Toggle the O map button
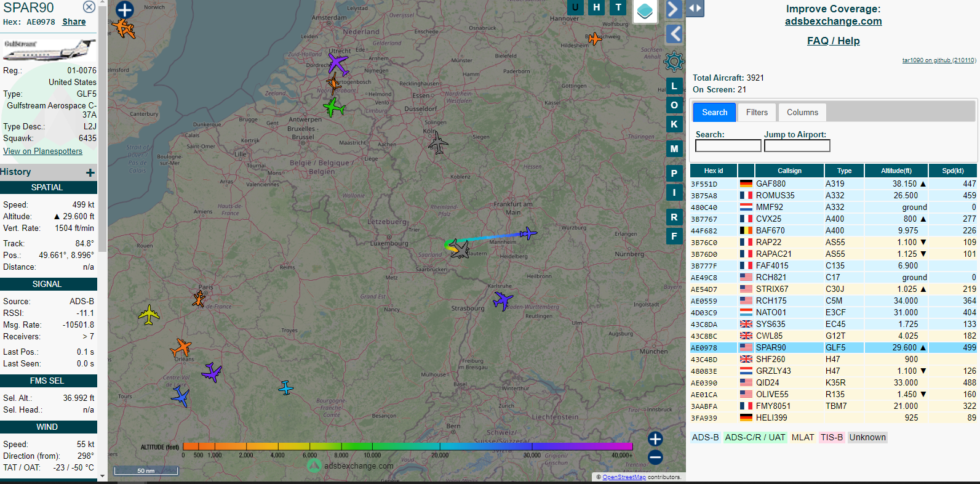This screenshot has width=980, height=484. (x=674, y=105)
